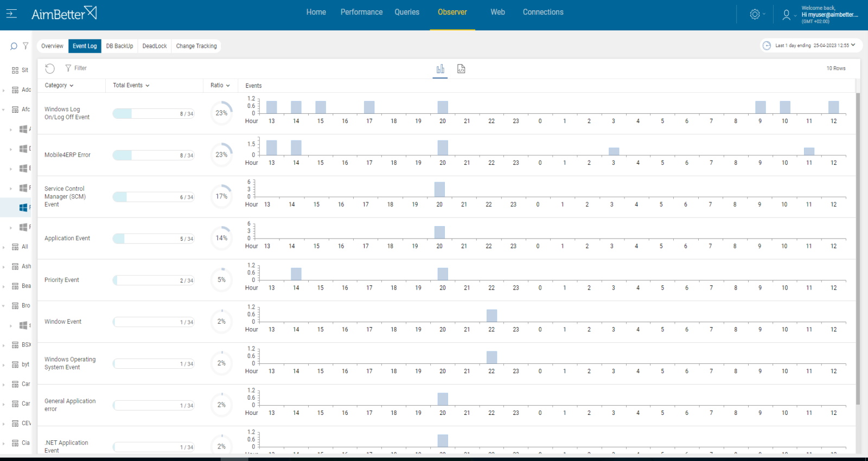Sort by the Ratio column dropdown
This screenshot has height=461, width=868.
pyautogui.click(x=220, y=85)
